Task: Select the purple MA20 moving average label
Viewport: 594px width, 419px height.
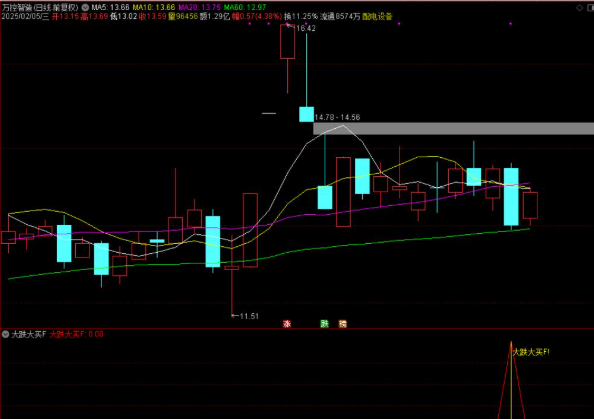Action: click(199, 7)
